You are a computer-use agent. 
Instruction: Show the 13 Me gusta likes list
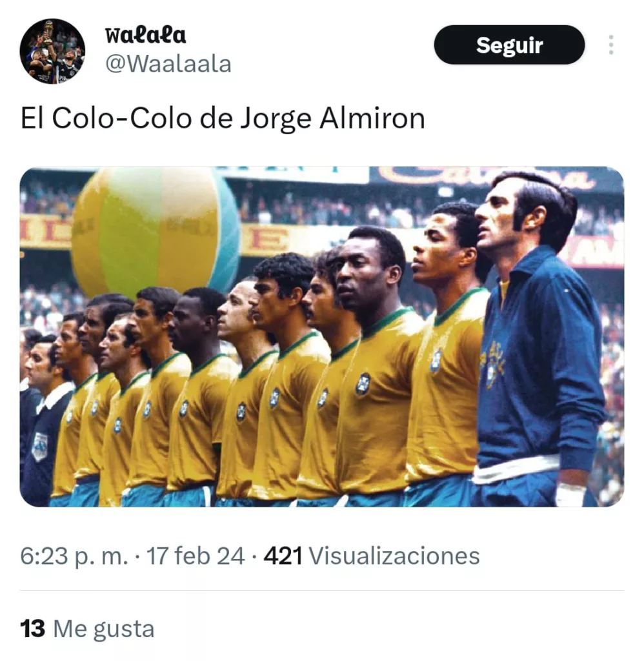click(x=87, y=629)
